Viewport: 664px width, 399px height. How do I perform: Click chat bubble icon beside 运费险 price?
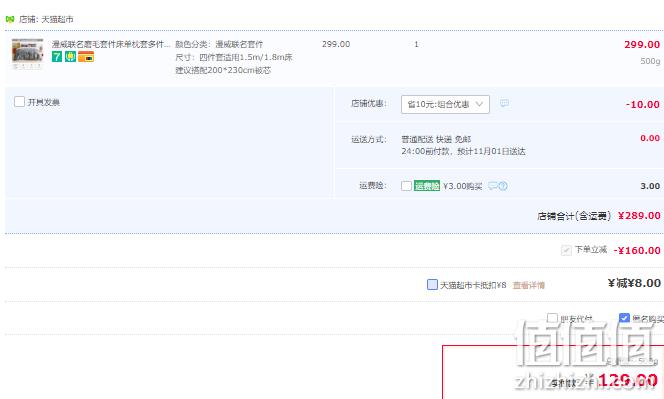click(492, 186)
